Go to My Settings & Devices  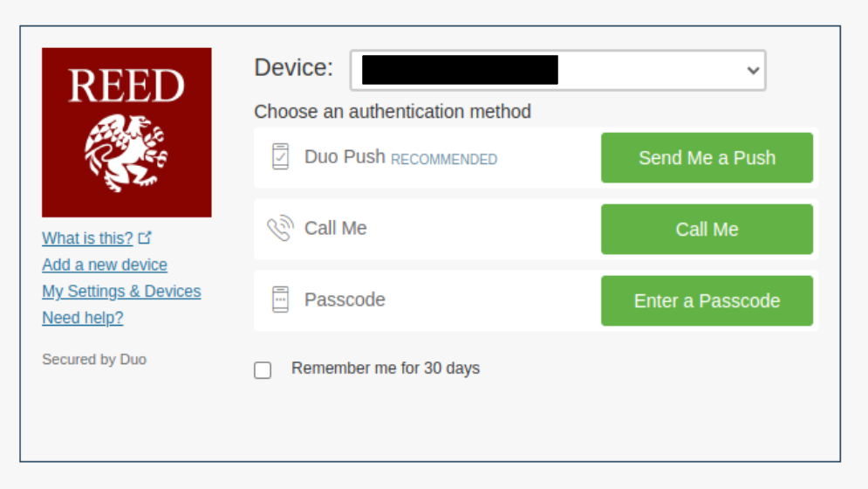click(x=121, y=291)
